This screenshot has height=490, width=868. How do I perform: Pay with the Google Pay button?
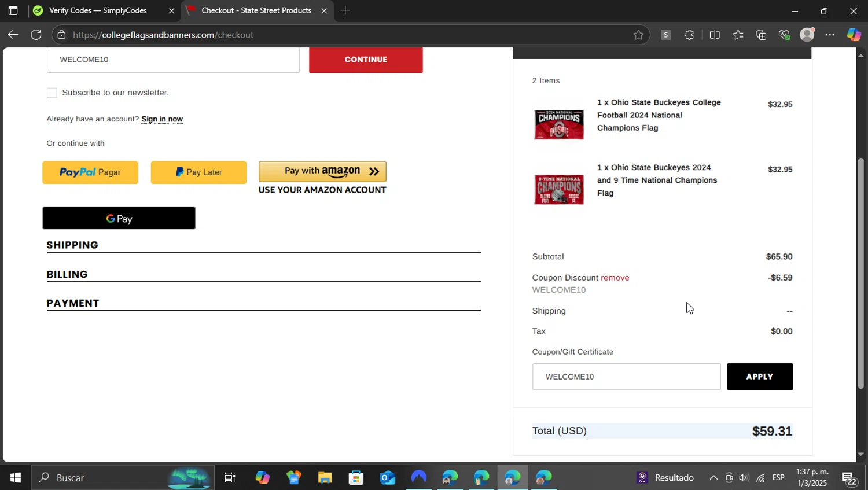(119, 218)
